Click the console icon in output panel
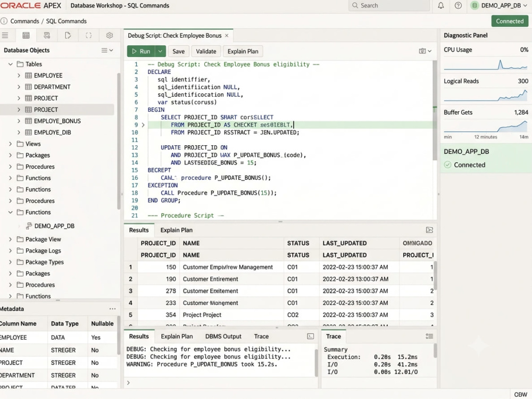The image size is (532, 399). 310,336
